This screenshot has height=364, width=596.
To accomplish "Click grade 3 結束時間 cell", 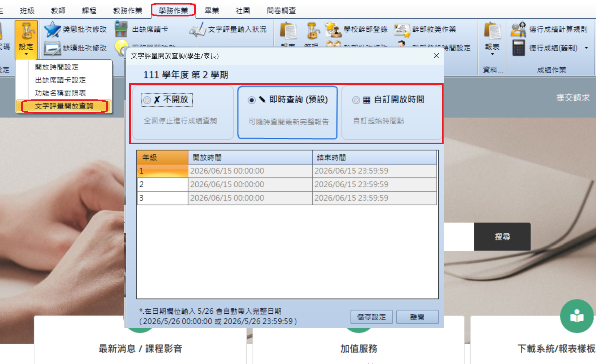I will [x=375, y=198].
